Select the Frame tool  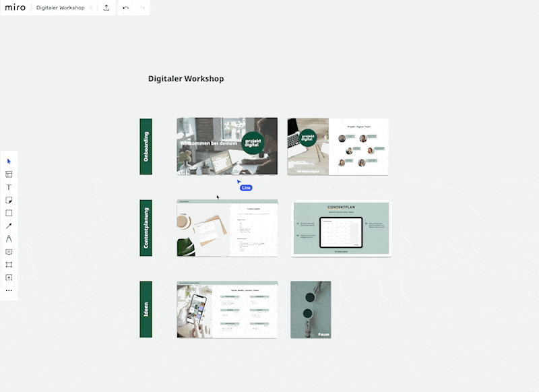pos(9,265)
